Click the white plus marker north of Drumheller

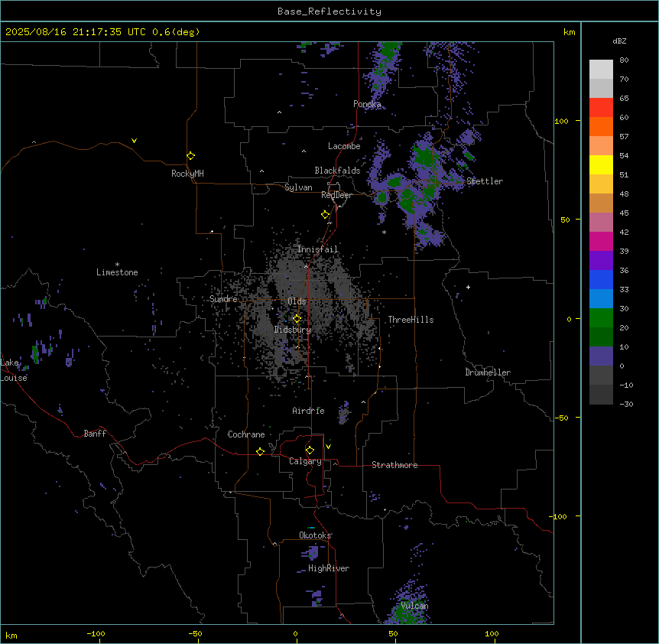point(468,287)
